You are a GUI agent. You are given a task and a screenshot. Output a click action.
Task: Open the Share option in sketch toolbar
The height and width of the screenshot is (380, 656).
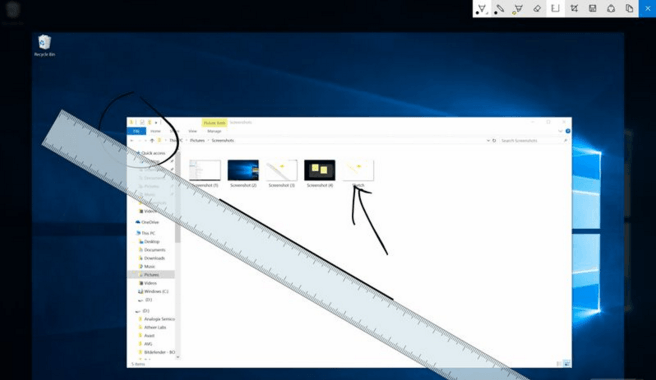point(611,9)
